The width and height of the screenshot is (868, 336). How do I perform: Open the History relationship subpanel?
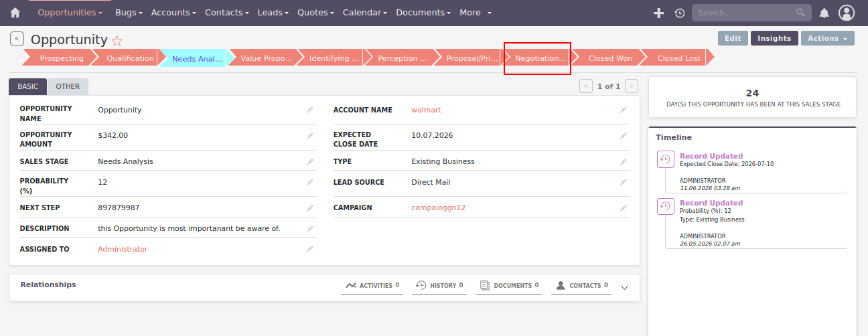coord(439,286)
